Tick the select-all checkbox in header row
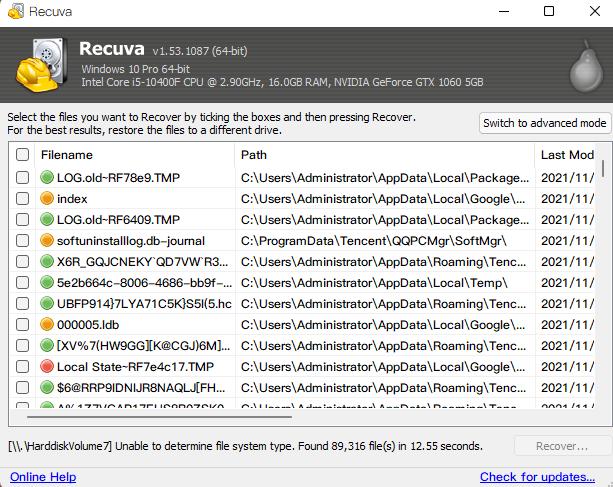The height and width of the screenshot is (487, 613). 22,155
